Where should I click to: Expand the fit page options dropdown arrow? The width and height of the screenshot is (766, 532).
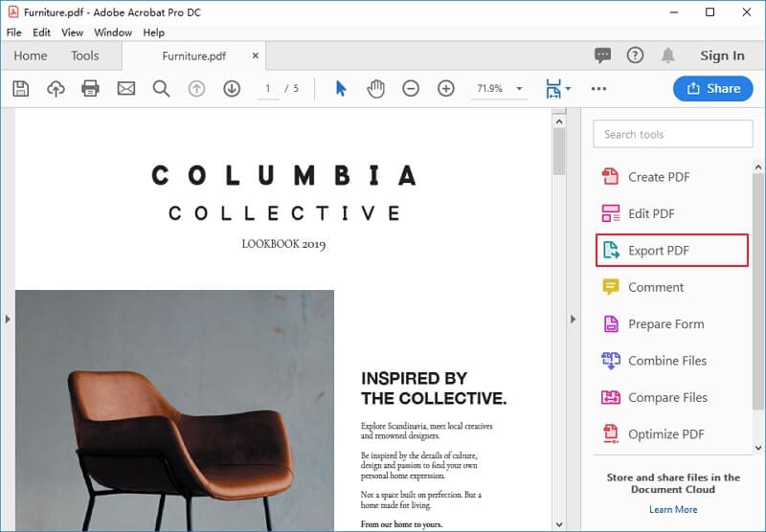click(x=568, y=88)
